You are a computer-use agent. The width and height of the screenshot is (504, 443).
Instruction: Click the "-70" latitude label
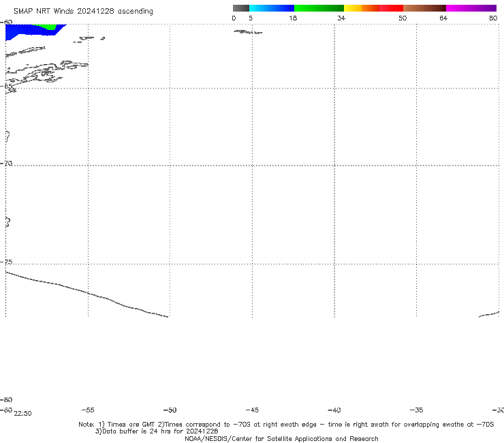[6, 164]
